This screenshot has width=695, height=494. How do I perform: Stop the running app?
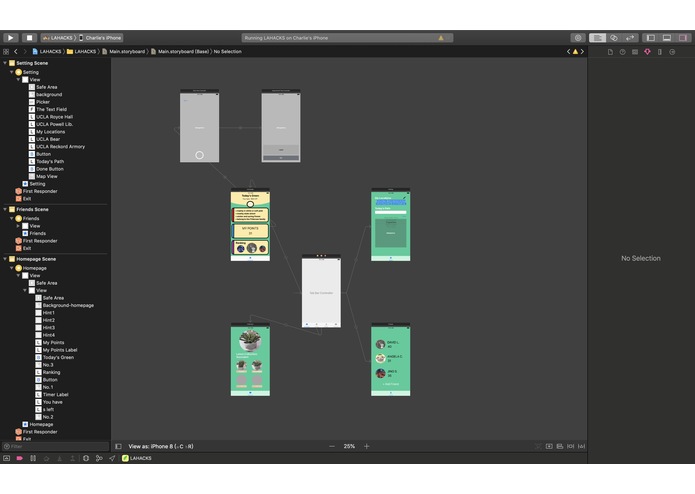coord(29,38)
